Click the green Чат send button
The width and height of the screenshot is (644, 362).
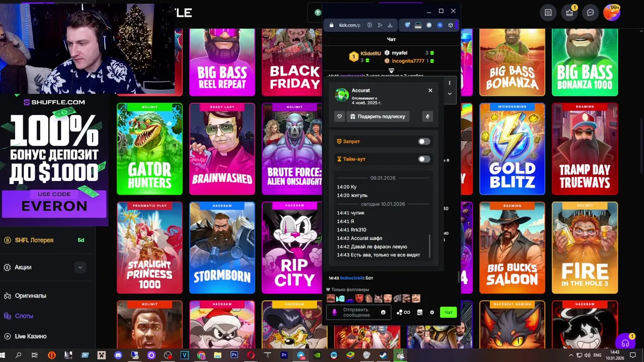click(x=448, y=312)
